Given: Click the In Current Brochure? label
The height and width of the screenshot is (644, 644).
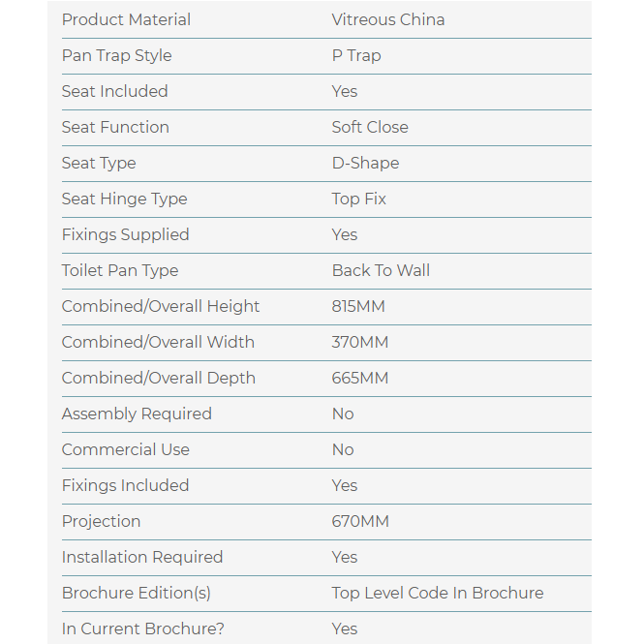Looking at the screenshot, I should tap(143, 629).
